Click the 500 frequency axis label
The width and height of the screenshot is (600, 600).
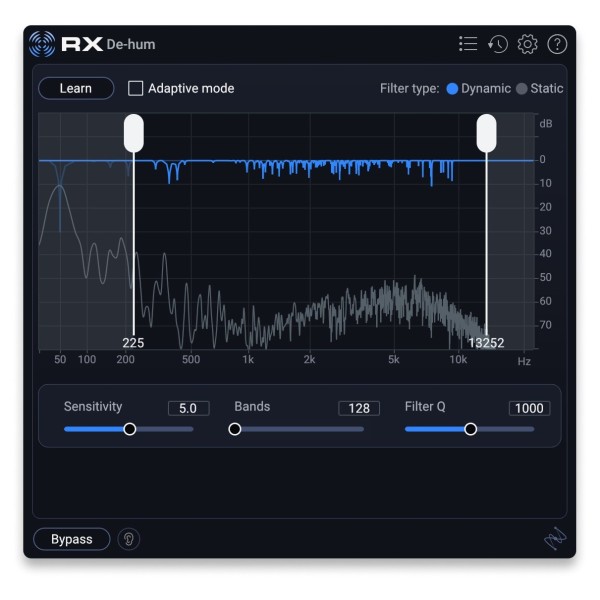coord(191,360)
